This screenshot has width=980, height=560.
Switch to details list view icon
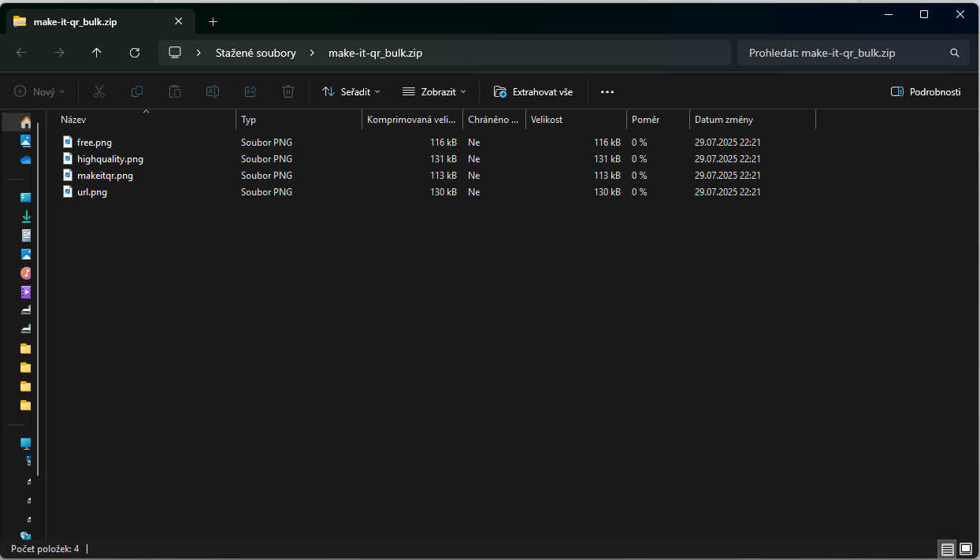948,549
